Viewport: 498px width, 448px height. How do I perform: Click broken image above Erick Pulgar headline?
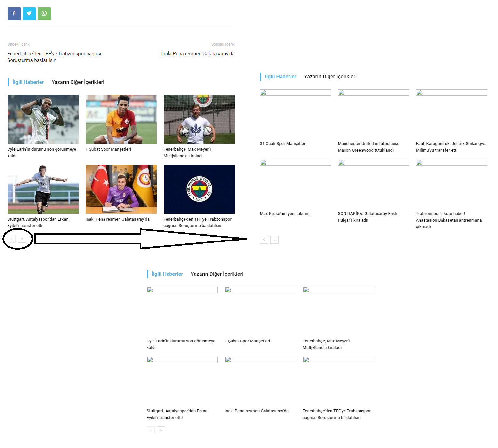(x=374, y=162)
